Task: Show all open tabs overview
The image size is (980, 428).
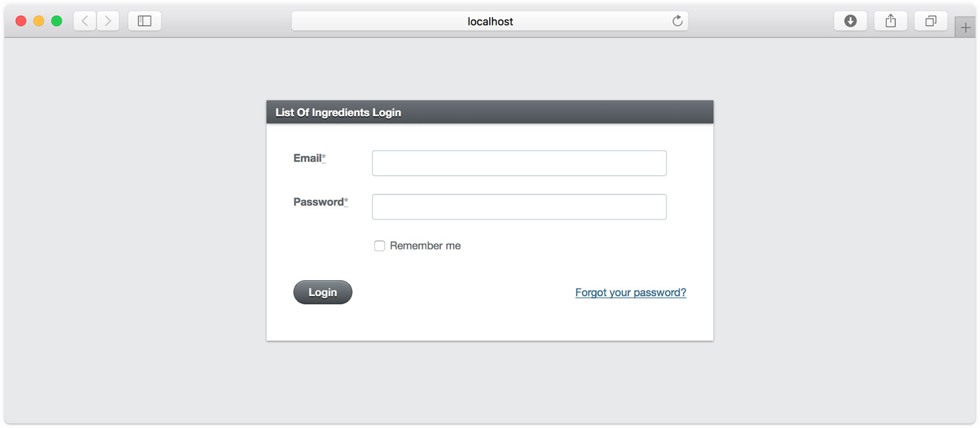Action: point(930,21)
